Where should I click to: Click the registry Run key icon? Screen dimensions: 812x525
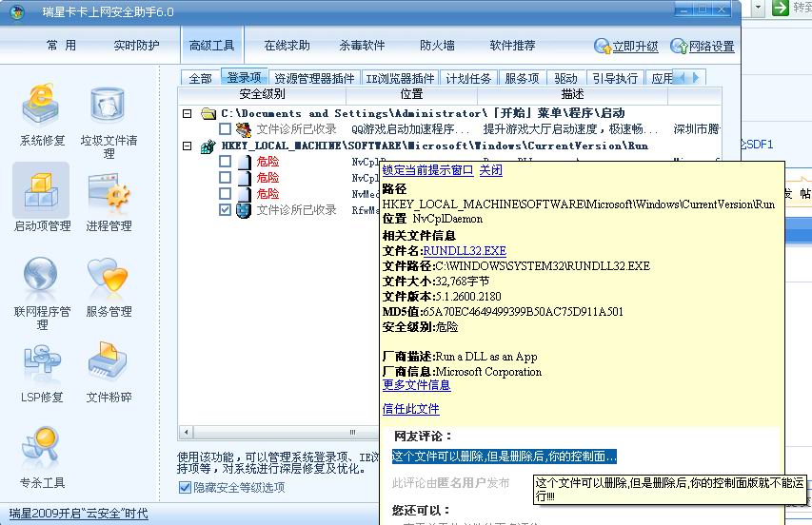[208, 146]
